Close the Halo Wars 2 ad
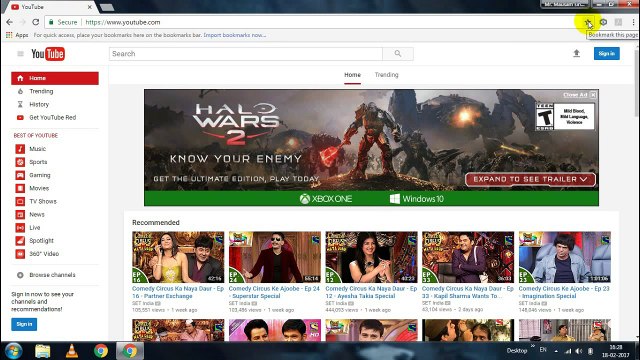This screenshot has height=360, width=640. [x=593, y=95]
